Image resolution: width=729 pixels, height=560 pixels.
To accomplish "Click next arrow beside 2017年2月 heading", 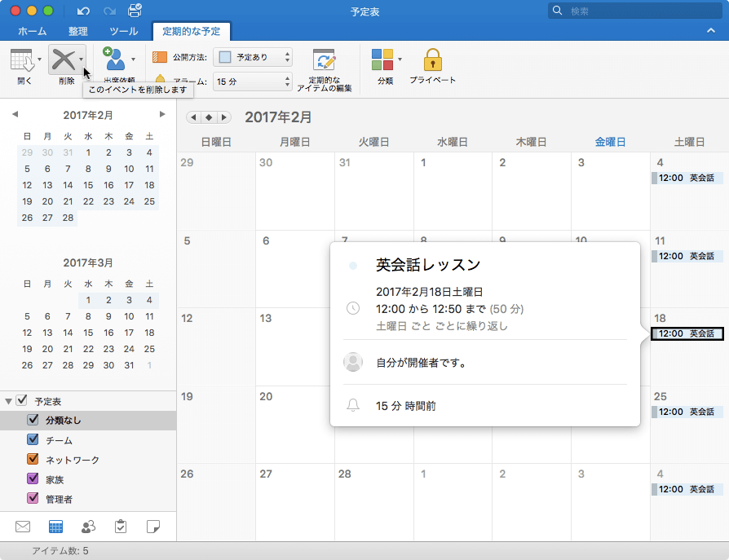I will [224, 117].
